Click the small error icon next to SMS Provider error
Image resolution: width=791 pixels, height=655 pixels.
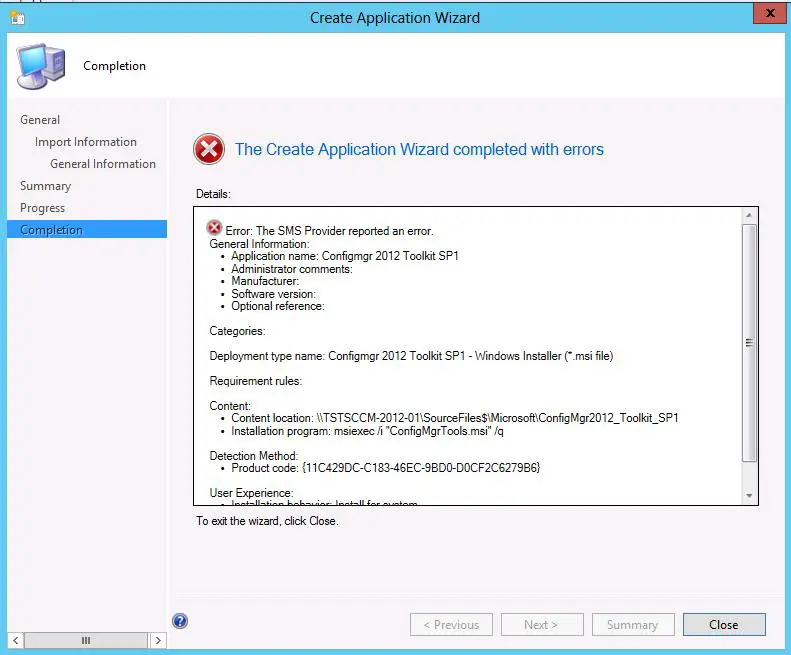coord(214,228)
